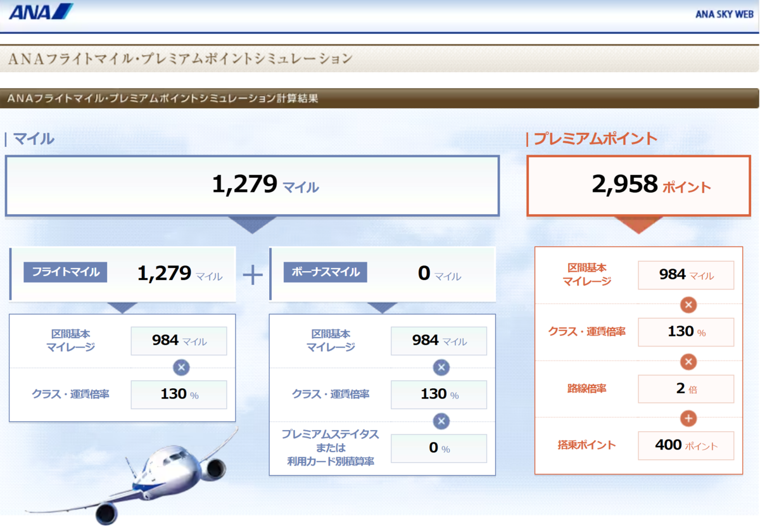Click クラス・運賃倍率 label in ボーナスマイル panel
Image resolution: width=760 pixels, height=532 pixels.
click(x=331, y=394)
